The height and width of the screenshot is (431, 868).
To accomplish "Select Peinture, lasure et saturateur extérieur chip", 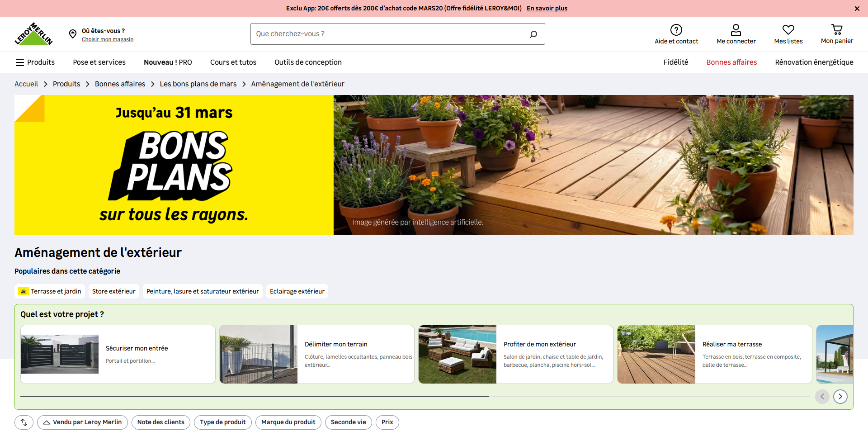I will (203, 291).
